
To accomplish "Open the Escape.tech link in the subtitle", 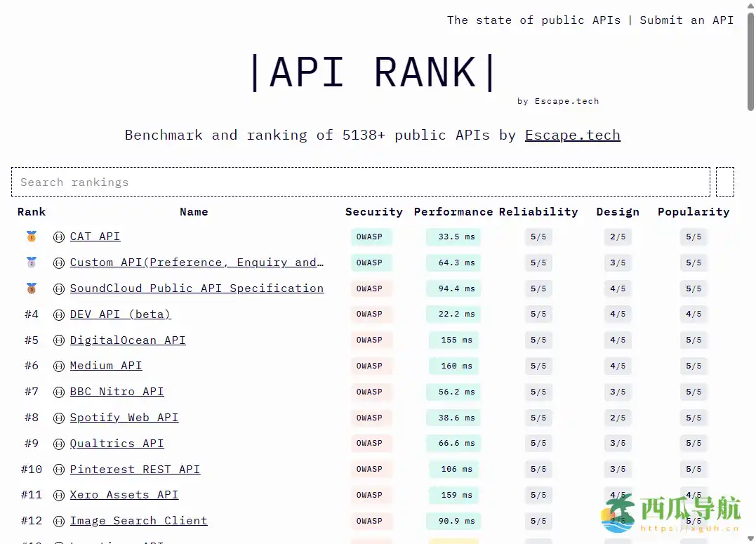I will pos(572,135).
